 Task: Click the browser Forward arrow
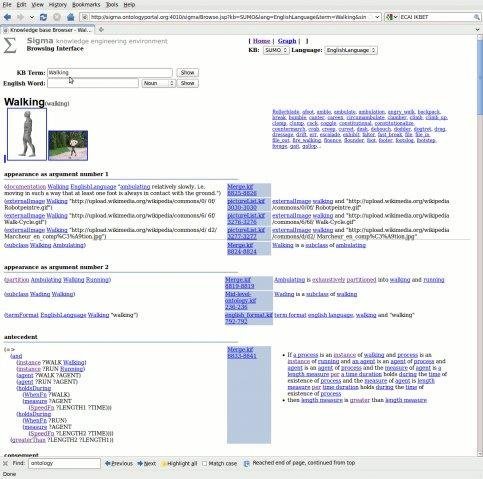[20, 17]
